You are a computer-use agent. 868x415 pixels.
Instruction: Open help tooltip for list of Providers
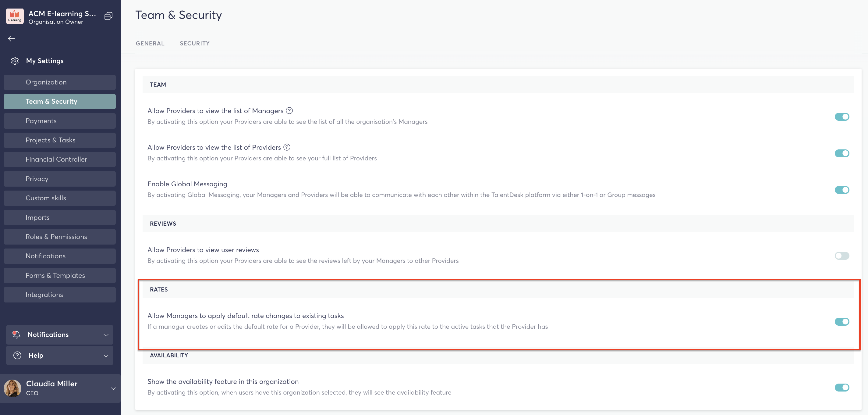(287, 147)
